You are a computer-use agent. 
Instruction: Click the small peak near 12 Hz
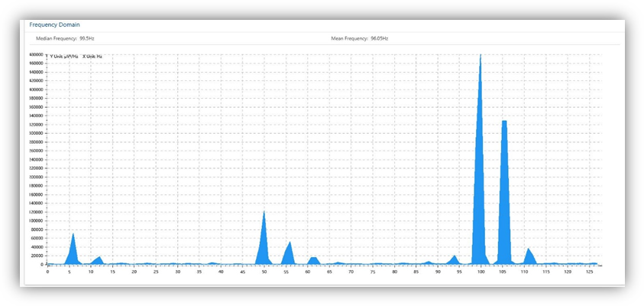point(99,260)
